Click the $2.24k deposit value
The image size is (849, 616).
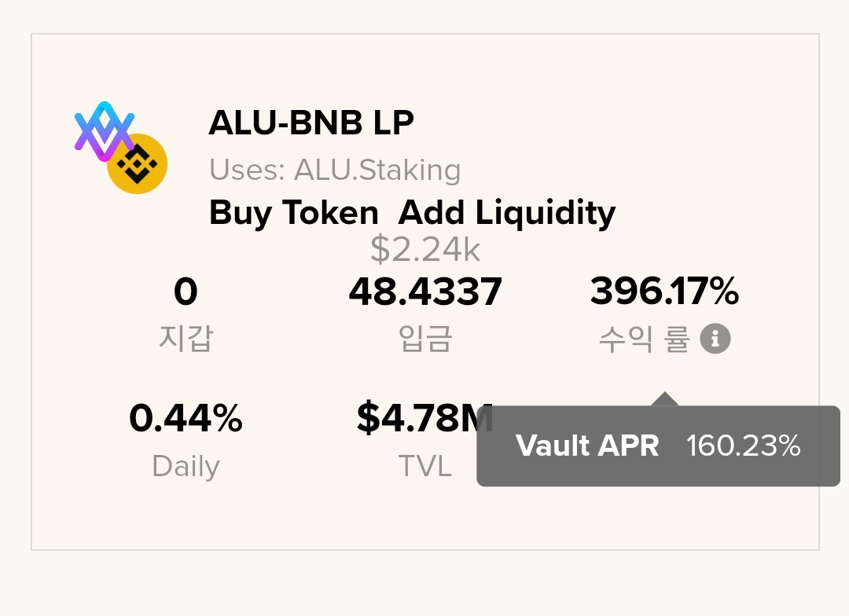coord(425,250)
